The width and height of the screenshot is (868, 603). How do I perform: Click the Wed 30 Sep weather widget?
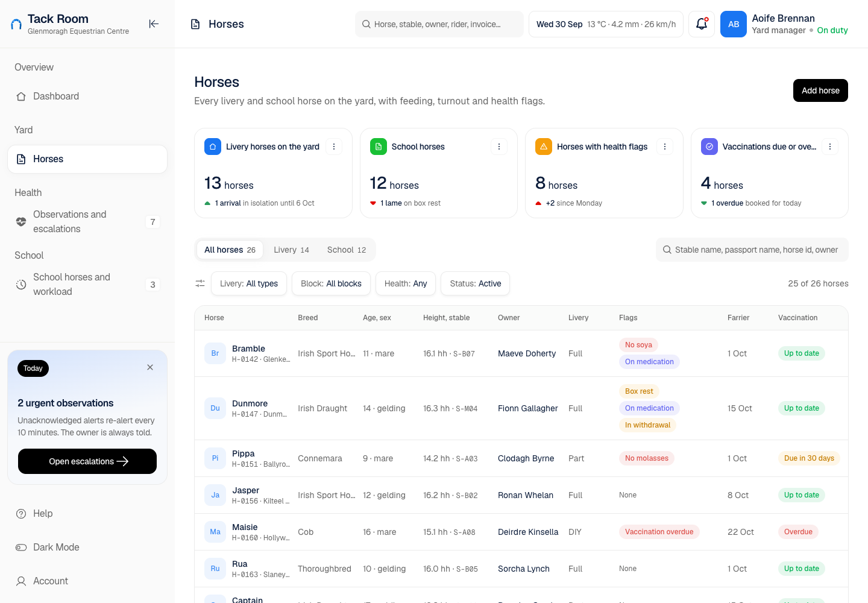pos(606,24)
